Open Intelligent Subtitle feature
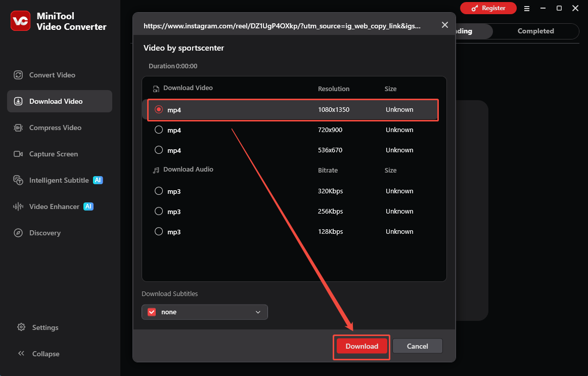This screenshot has width=588, height=376. 60,180
